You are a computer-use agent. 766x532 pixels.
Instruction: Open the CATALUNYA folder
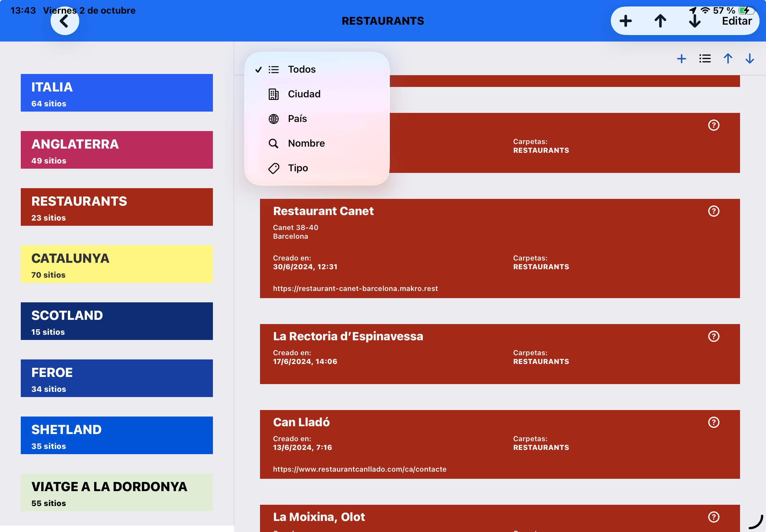[x=117, y=264]
